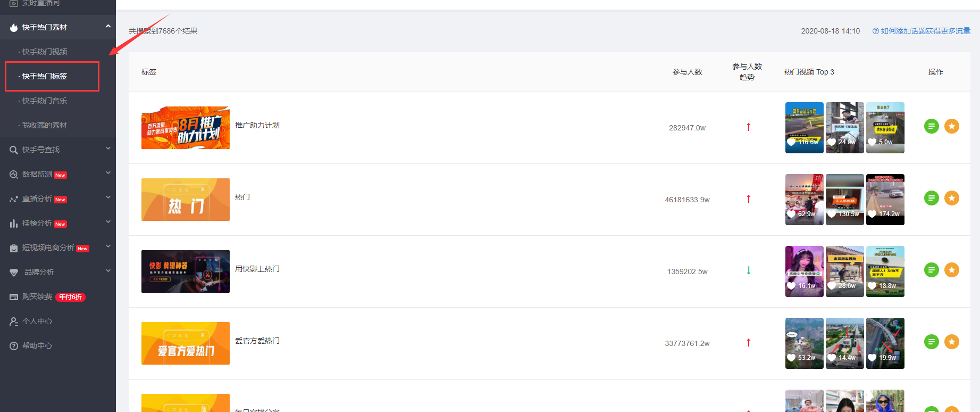Play top video with 116.6w likes
Image resolution: width=980 pixels, height=412 pixels.
(x=805, y=128)
